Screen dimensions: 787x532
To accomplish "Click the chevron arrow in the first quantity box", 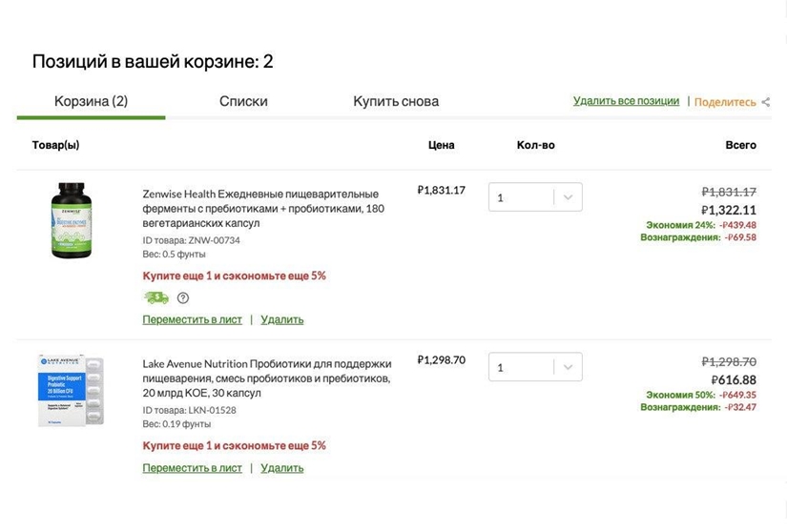I will (568, 197).
